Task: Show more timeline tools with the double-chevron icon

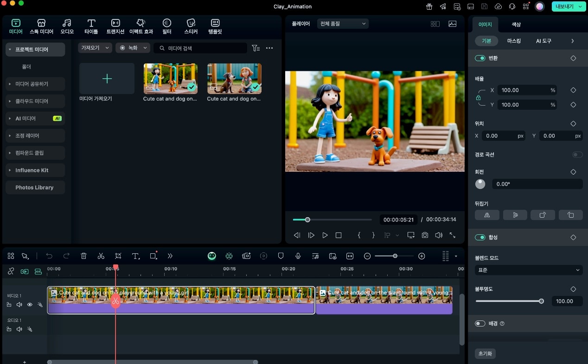Action: point(170,256)
